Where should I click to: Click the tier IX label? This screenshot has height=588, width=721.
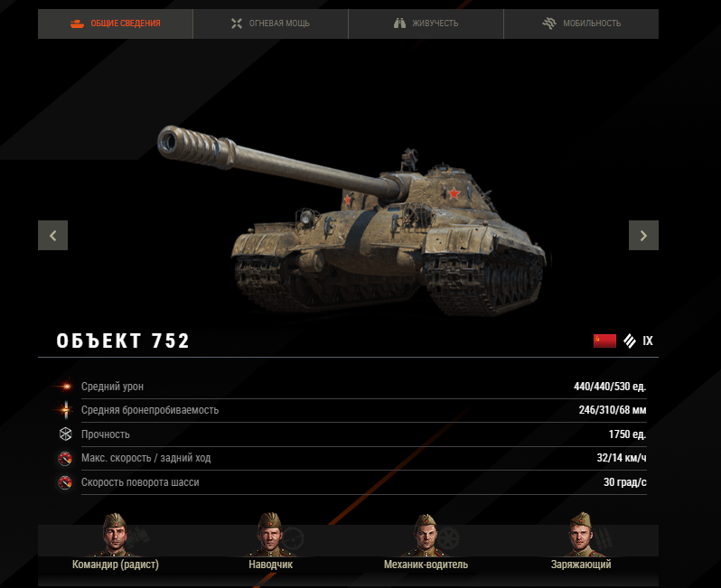tap(648, 341)
